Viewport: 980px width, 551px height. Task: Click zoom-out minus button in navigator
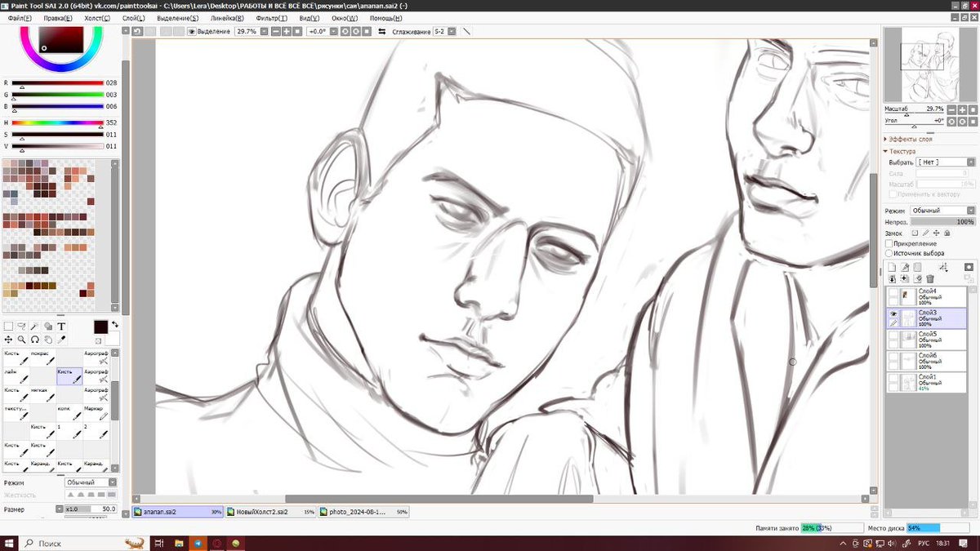951,109
